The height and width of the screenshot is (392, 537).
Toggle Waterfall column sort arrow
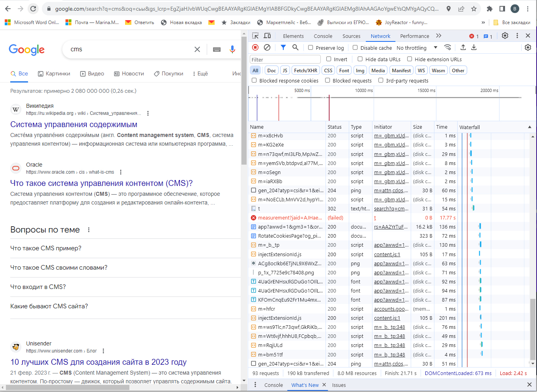tap(530, 127)
